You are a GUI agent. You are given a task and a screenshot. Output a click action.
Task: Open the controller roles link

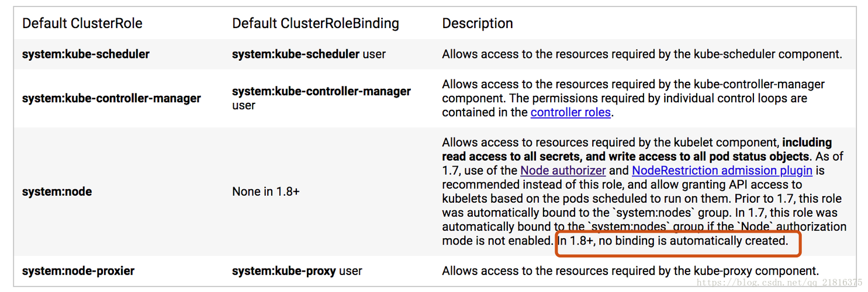coord(570,112)
